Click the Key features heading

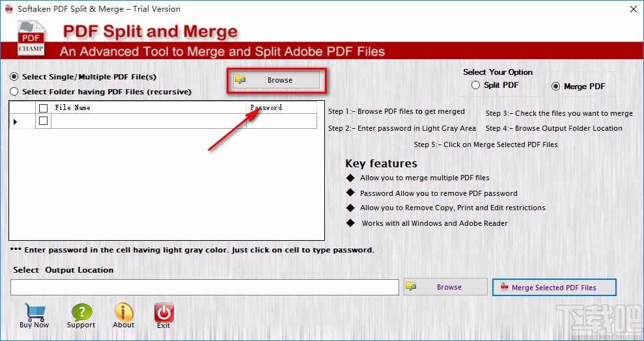tap(381, 163)
